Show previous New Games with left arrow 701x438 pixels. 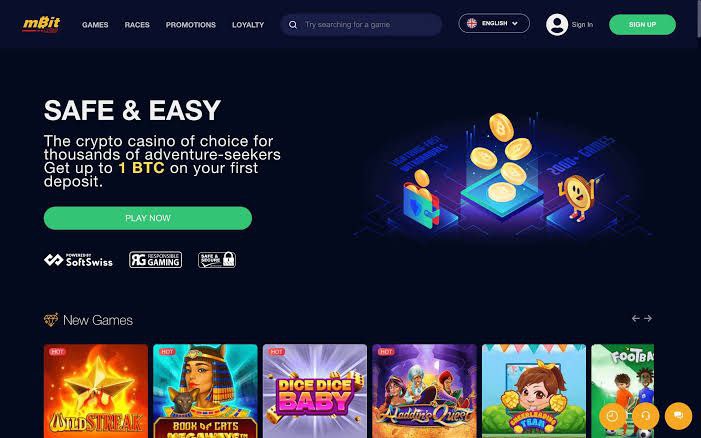click(636, 318)
